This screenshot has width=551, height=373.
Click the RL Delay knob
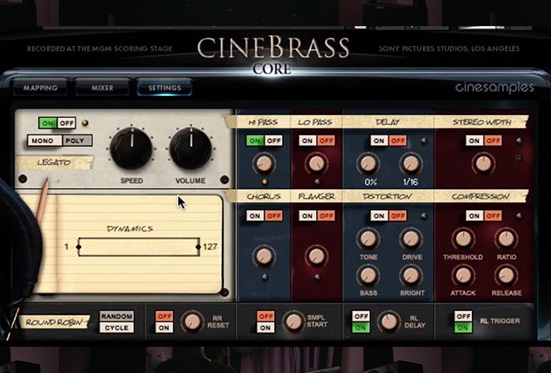click(x=389, y=322)
